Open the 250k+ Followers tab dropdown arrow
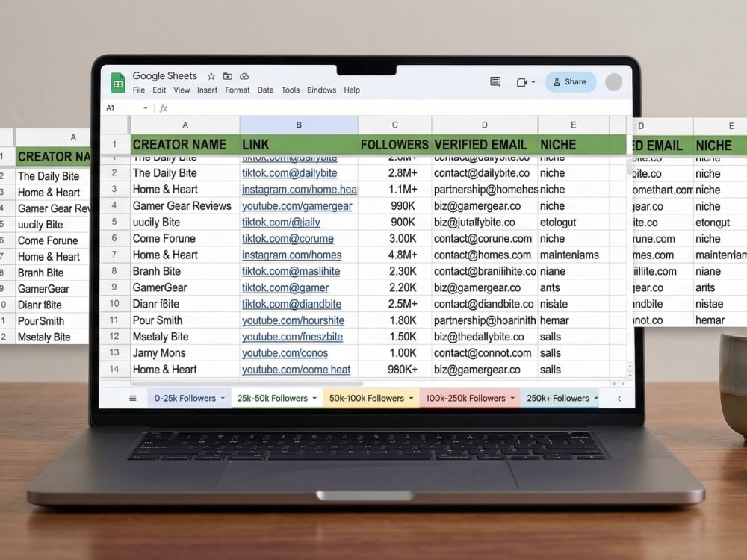This screenshot has width=747, height=560. coord(595,399)
